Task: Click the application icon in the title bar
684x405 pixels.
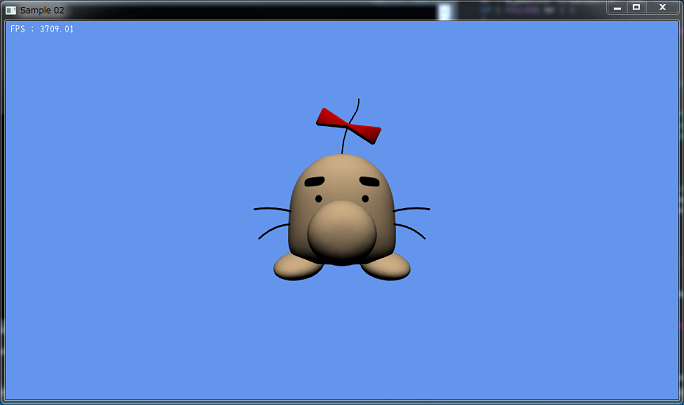Action: click(11, 9)
